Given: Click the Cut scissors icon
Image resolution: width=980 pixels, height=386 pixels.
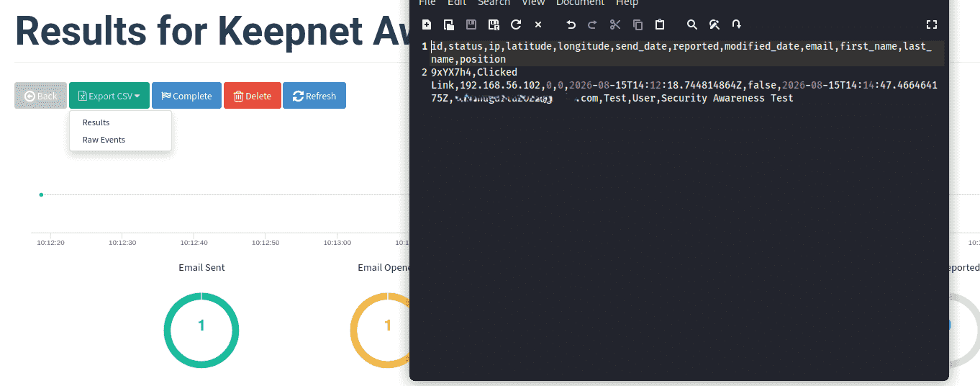Looking at the screenshot, I should 615,24.
